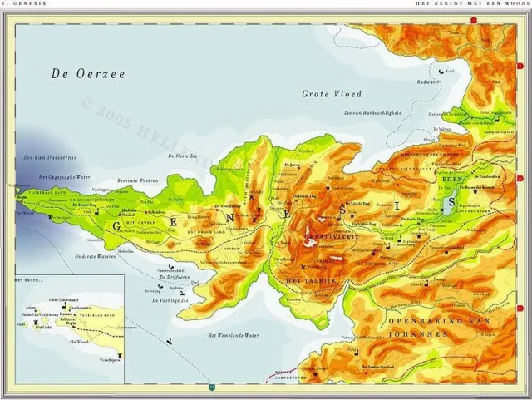Image resolution: width=532 pixels, height=400 pixels.
Task: Click the factory icon next to Geweld
Action: pos(426,283)
